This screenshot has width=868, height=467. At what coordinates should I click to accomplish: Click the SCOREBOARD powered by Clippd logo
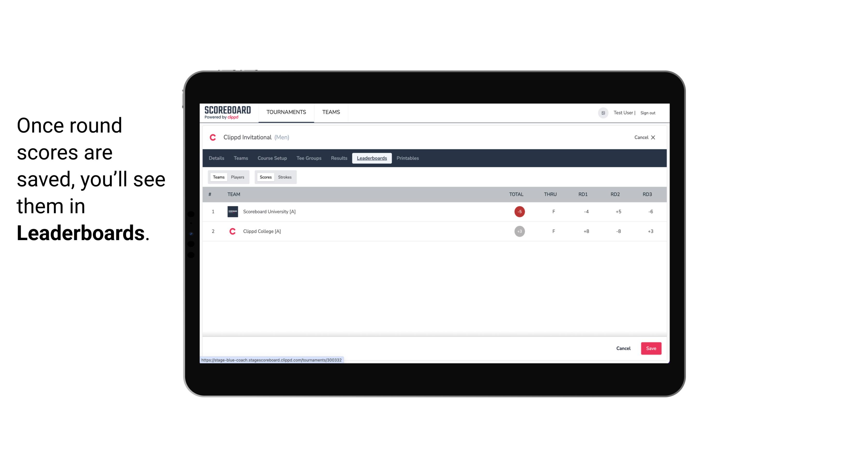coord(227,113)
